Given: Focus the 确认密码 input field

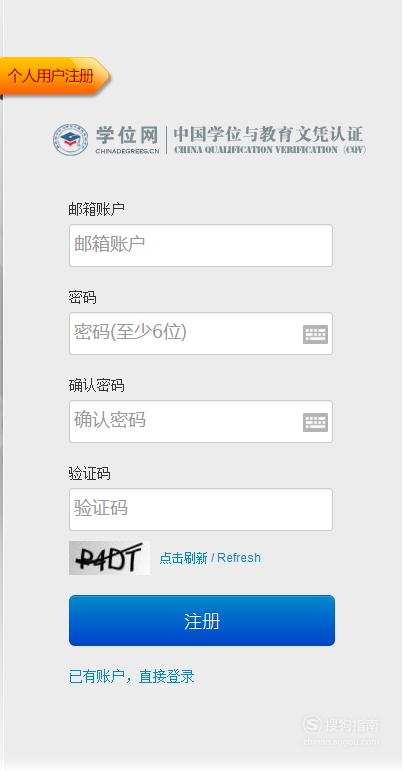Looking at the screenshot, I should pos(201,421).
